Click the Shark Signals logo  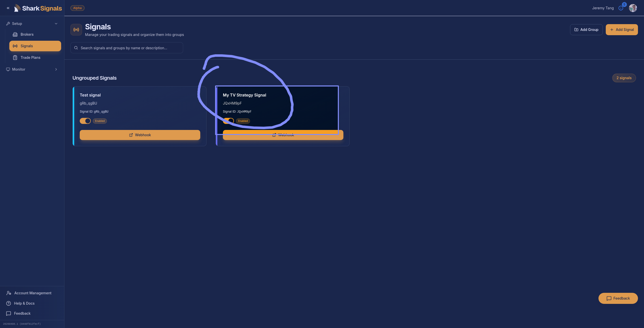pos(38,8)
